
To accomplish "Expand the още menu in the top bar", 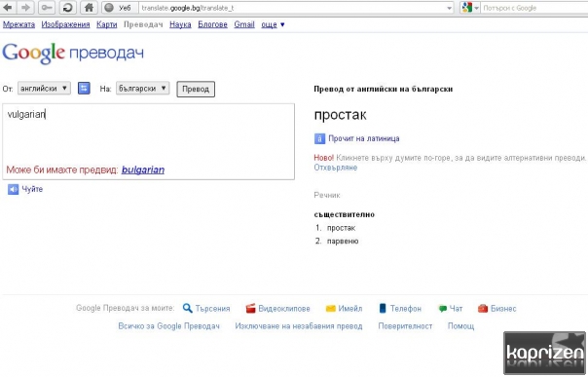I will pyautogui.click(x=273, y=24).
